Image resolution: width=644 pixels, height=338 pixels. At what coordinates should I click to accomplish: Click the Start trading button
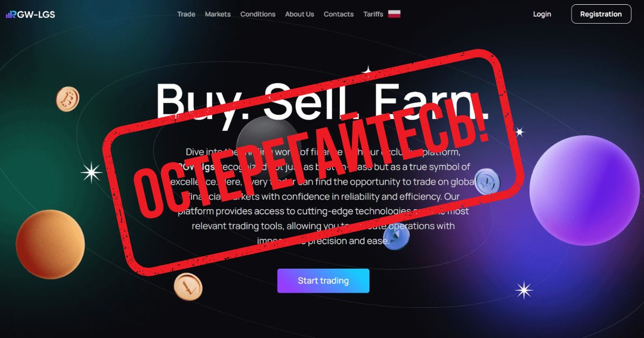(x=323, y=281)
